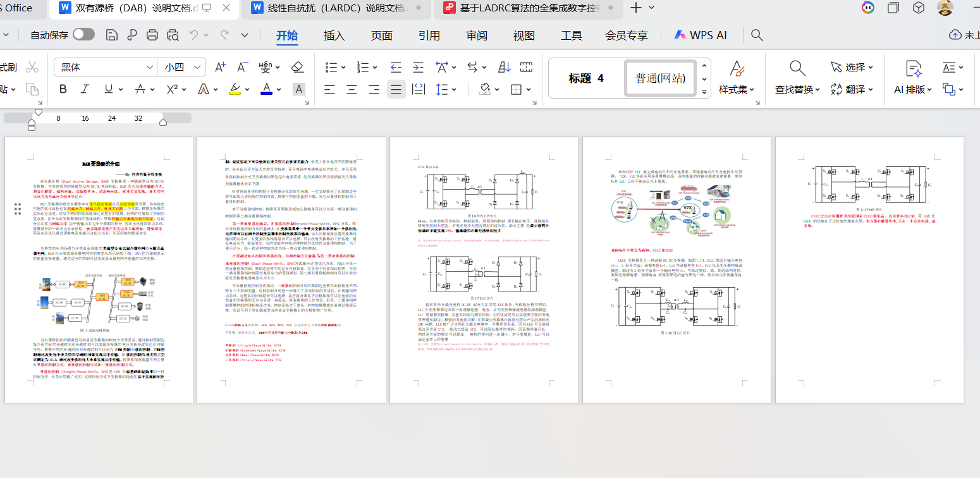The height and width of the screenshot is (478, 980).
Task: Click the center align icon
Action: 352,89
